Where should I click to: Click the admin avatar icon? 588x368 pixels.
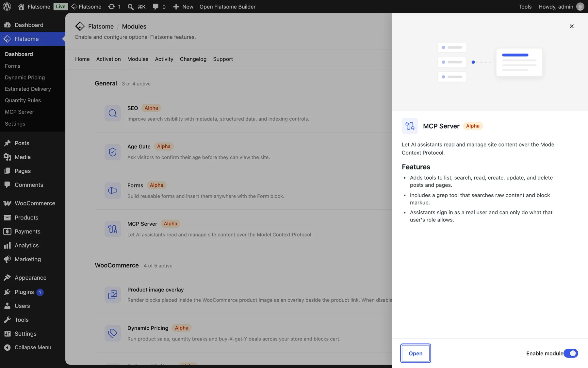point(580,7)
